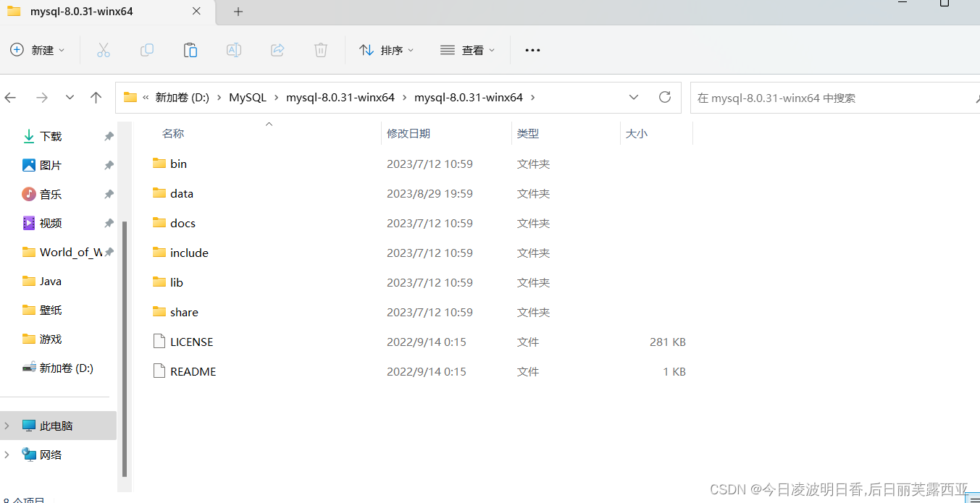Click the Share icon in the toolbar
980x503 pixels.
(x=277, y=50)
